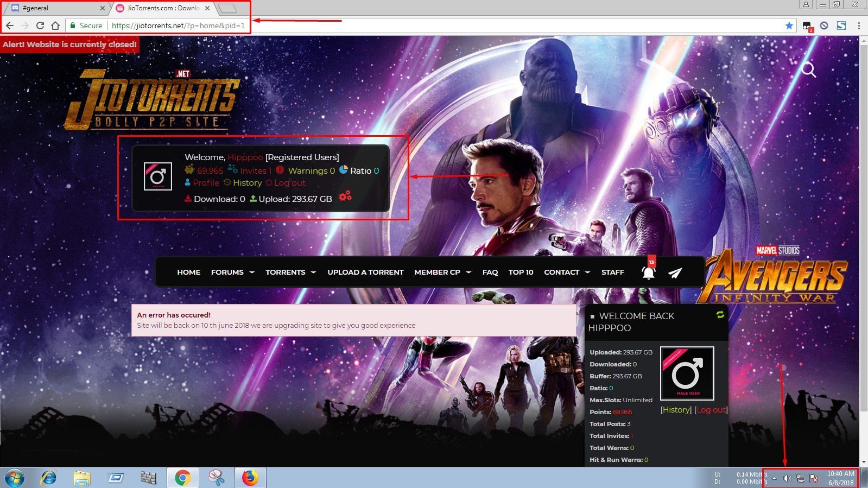This screenshot has width=868, height=488.
Task: Bookmark this page with the star icon
Action: [789, 26]
